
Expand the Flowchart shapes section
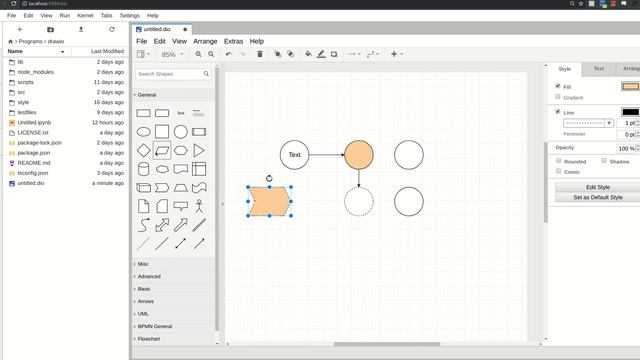[173, 339]
